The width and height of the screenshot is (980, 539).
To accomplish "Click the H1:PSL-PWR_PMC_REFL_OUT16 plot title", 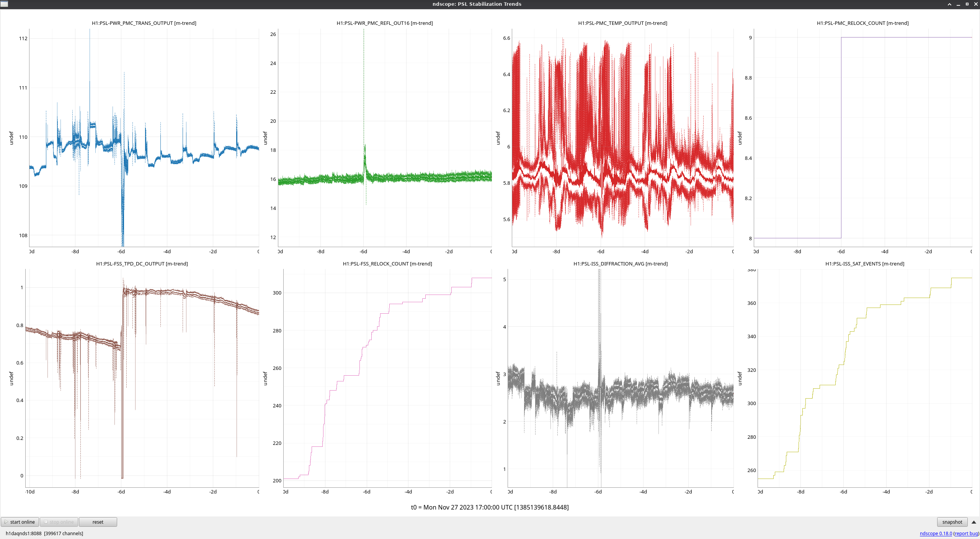I will click(x=385, y=23).
